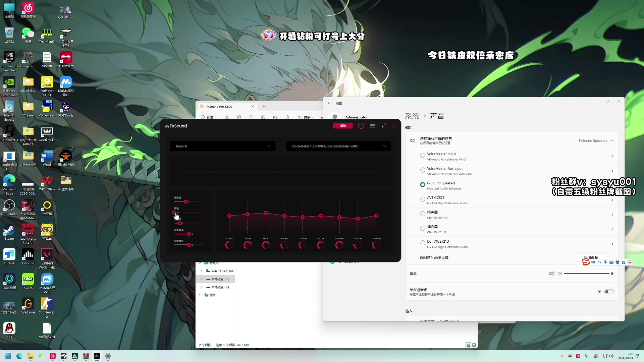Shrink FxSound to mini mode
The image size is (644, 362).
(x=384, y=126)
